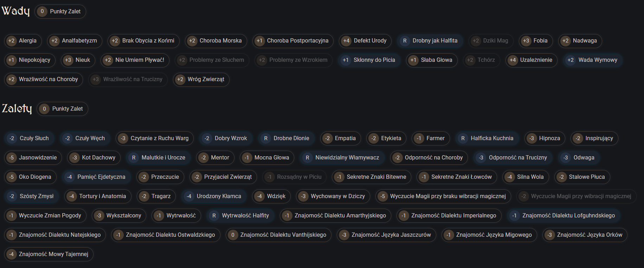Turn off the Wada Wymowy flaw
644x268 pixels.
click(592, 60)
